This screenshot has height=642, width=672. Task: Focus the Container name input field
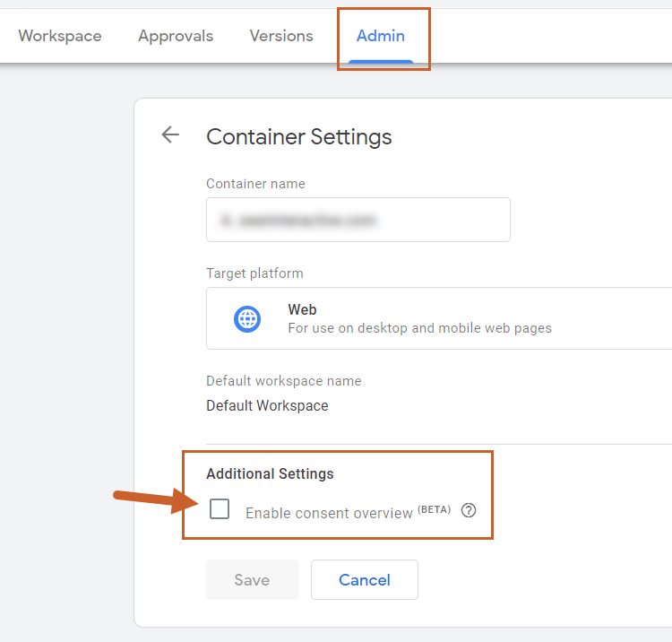point(358,220)
